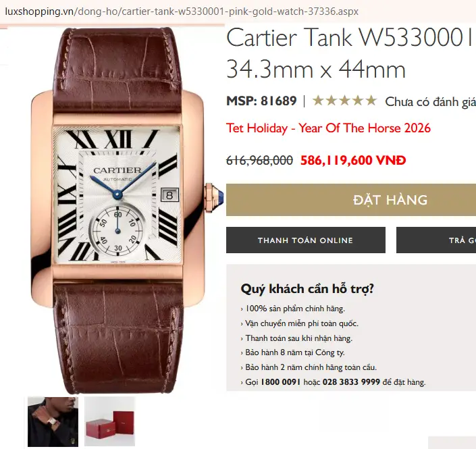476x449 pixels.
Task: Click the 1800 0091 hotline number
Action: point(280,382)
